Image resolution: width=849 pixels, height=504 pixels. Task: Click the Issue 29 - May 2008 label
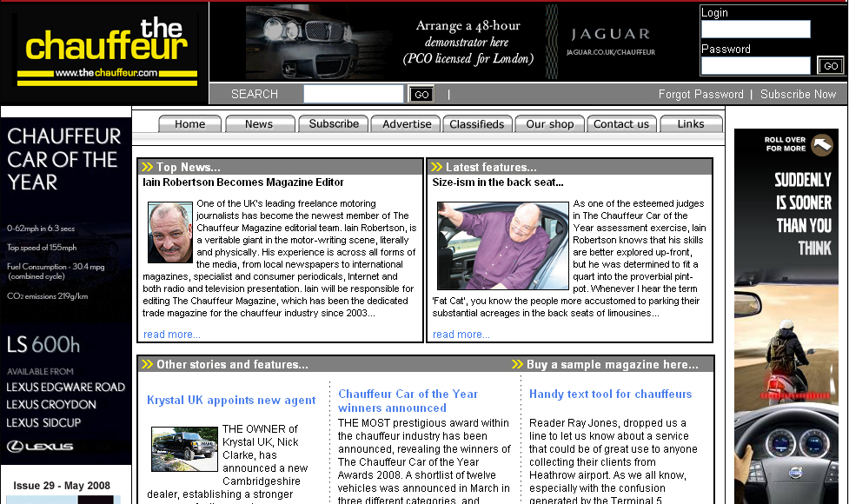click(x=62, y=486)
